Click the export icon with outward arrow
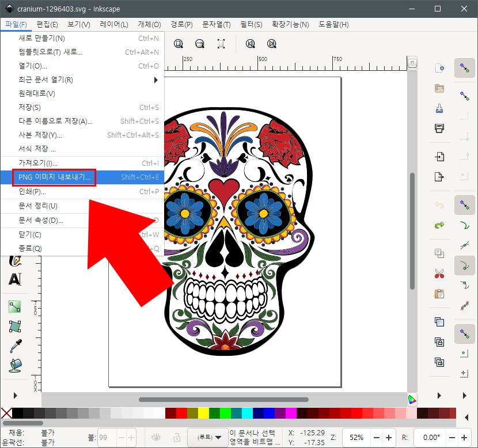The image size is (478, 448). [x=439, y=177]
